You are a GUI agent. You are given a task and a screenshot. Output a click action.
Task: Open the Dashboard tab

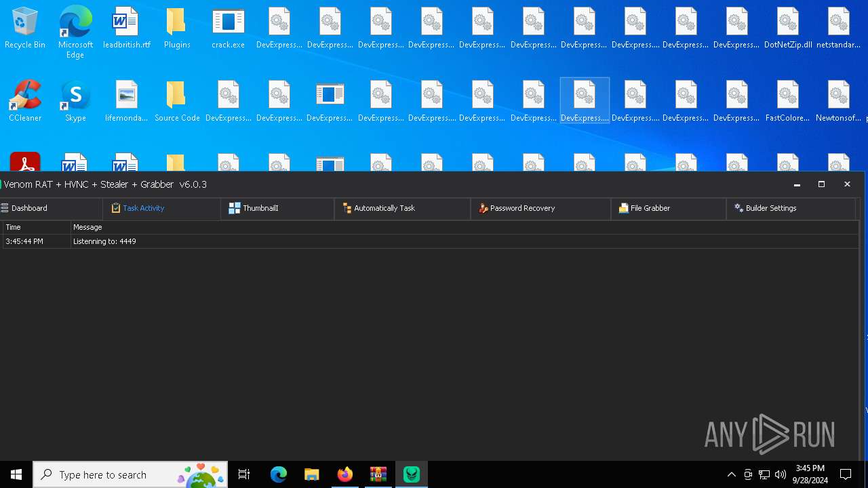52,208
